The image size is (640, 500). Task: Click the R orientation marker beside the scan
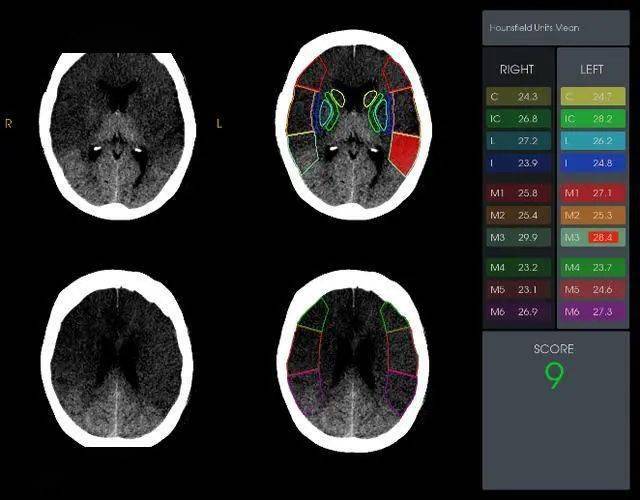pos(9,124)
